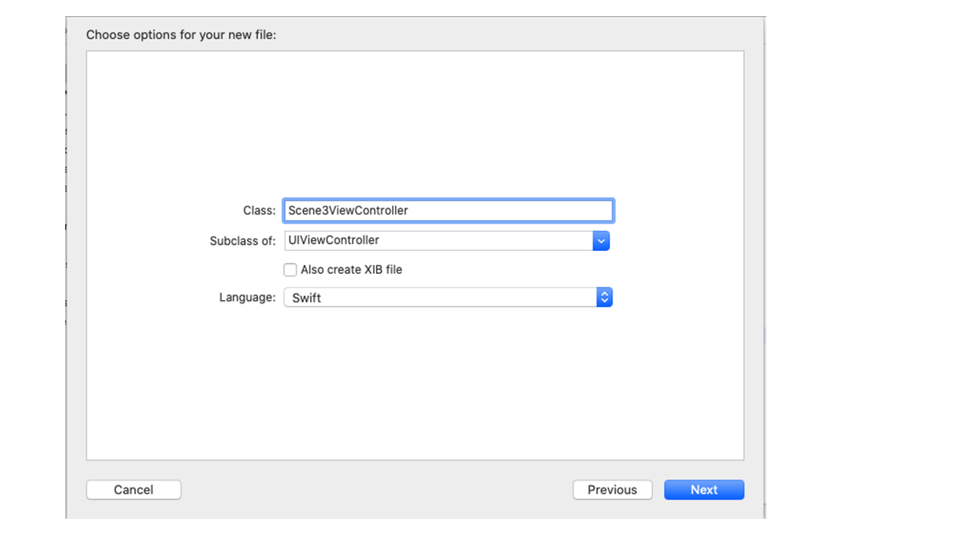
Task: Open the Subclass of dropdown arrow
Action: (601, 240)
